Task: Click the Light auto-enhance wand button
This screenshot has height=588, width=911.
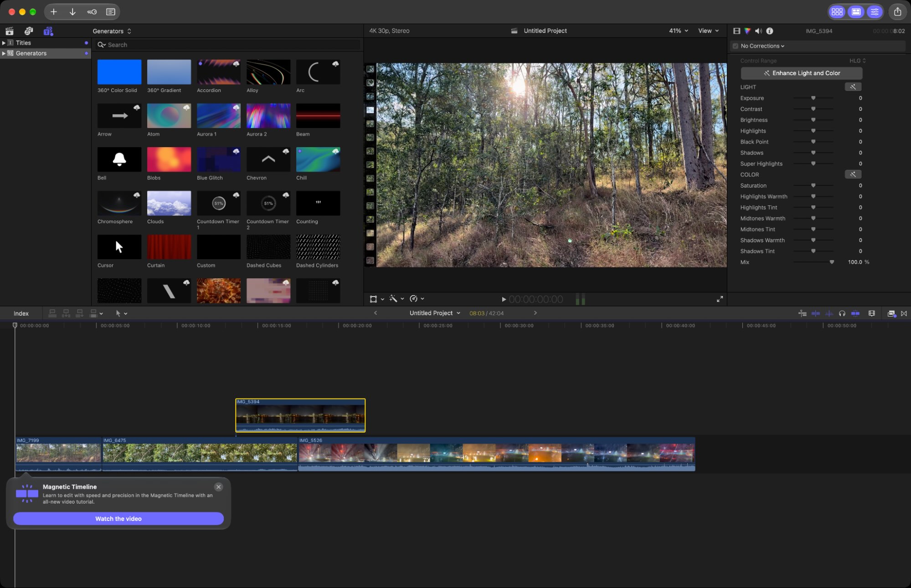Action: click(853, 87)
